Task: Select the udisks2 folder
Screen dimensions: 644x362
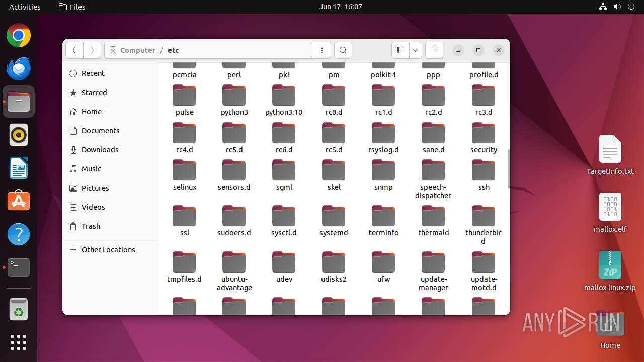Action: coord(334,268)
